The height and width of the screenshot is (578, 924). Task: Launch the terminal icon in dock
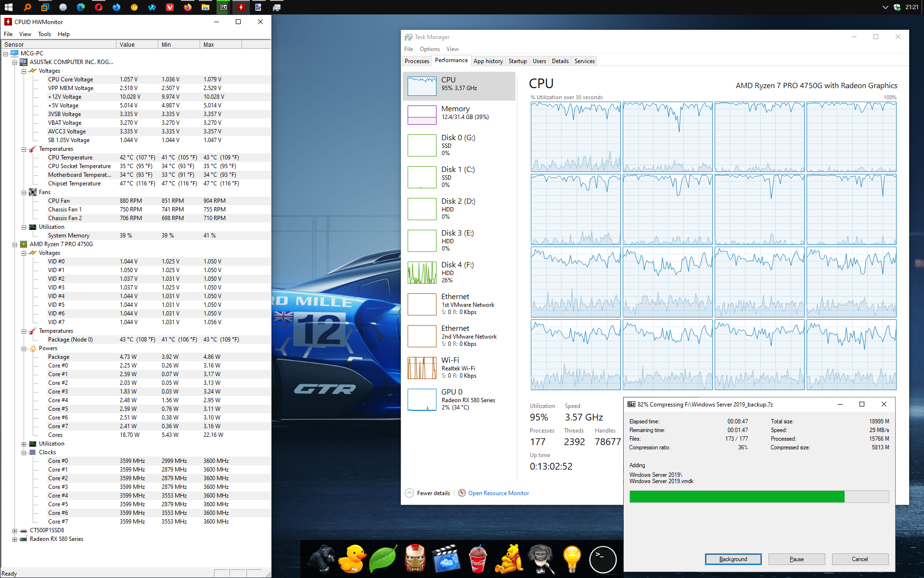[x=603, y=559]
